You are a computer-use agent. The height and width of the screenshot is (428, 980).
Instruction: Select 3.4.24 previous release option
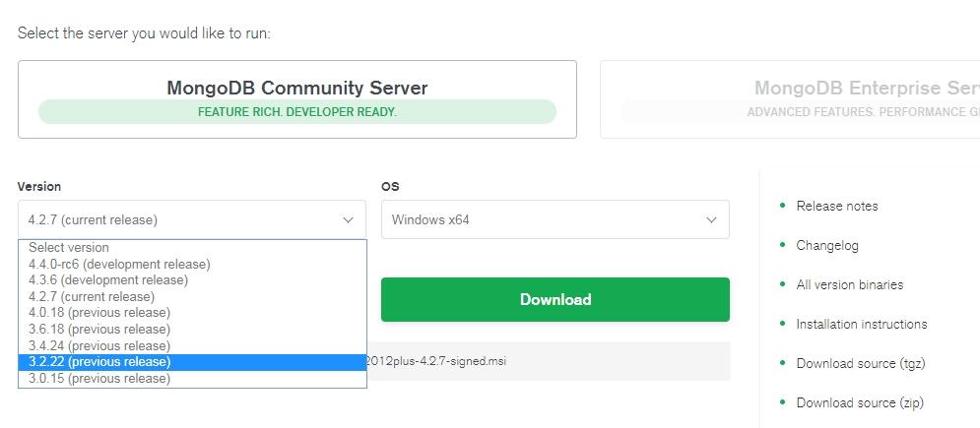coord(192,345)
